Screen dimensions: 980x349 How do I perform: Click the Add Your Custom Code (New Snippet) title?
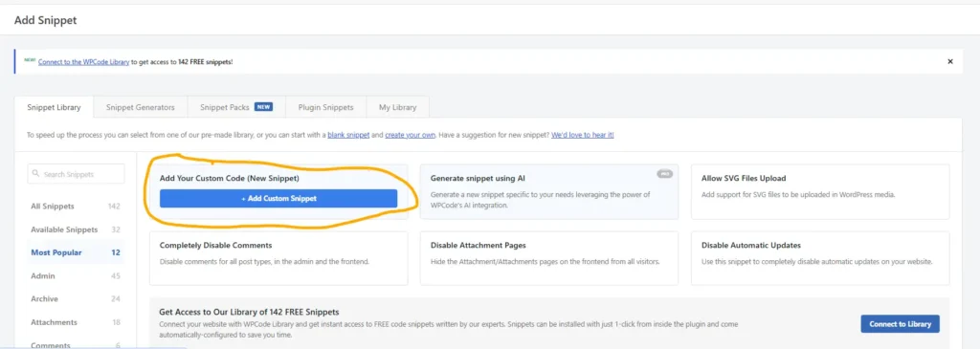[230, 179]
